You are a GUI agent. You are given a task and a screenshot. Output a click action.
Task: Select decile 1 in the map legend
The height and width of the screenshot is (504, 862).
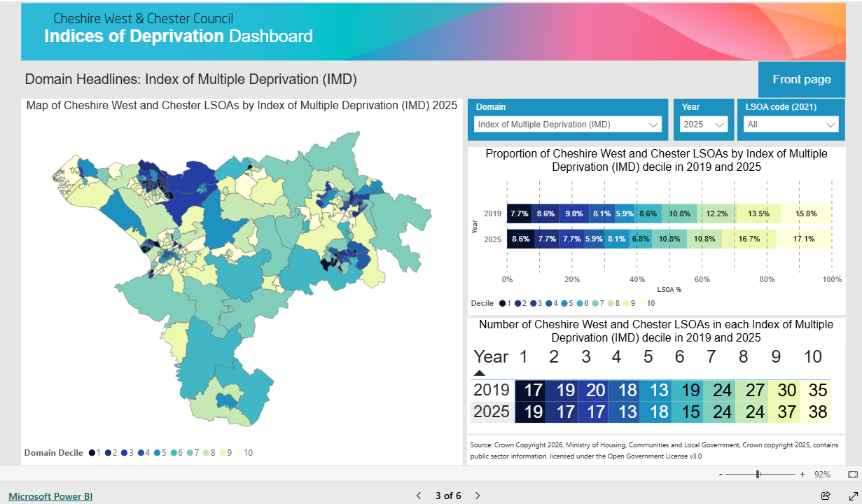pyautogui.click(x=95, y=453)
